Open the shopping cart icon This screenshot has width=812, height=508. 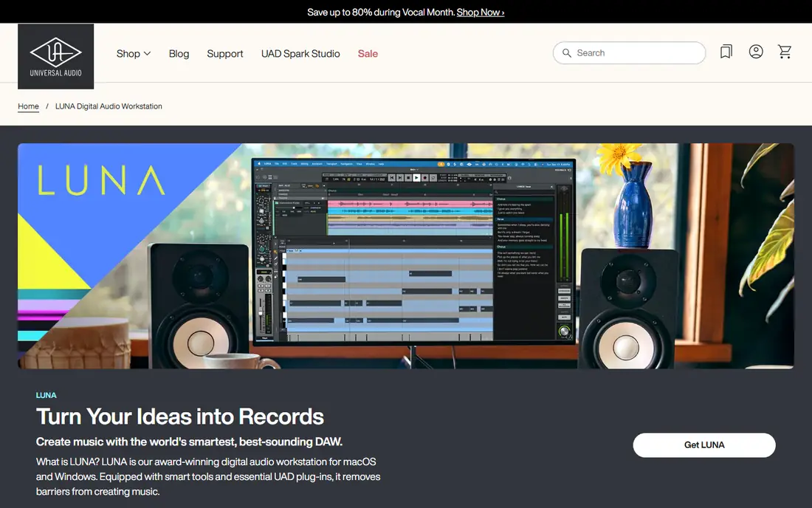(x=785, y=52)
